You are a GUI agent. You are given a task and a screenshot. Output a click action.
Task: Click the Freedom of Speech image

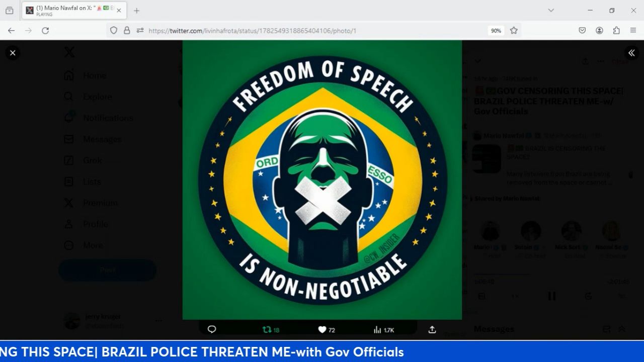pyautogui.click(x=322, y=180)
